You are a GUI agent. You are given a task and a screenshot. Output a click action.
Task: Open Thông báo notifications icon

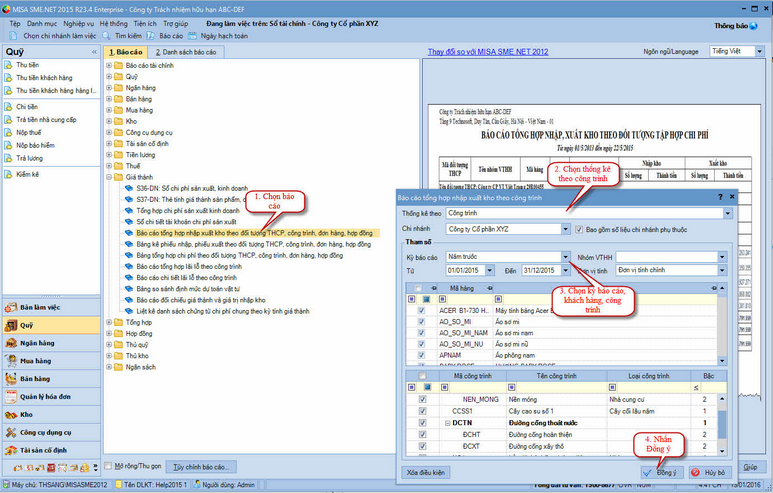(x=754, y=26)
